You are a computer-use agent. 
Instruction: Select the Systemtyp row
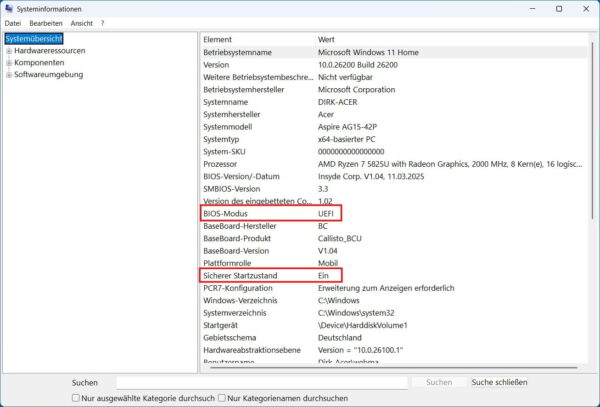[x=394, y=139]
